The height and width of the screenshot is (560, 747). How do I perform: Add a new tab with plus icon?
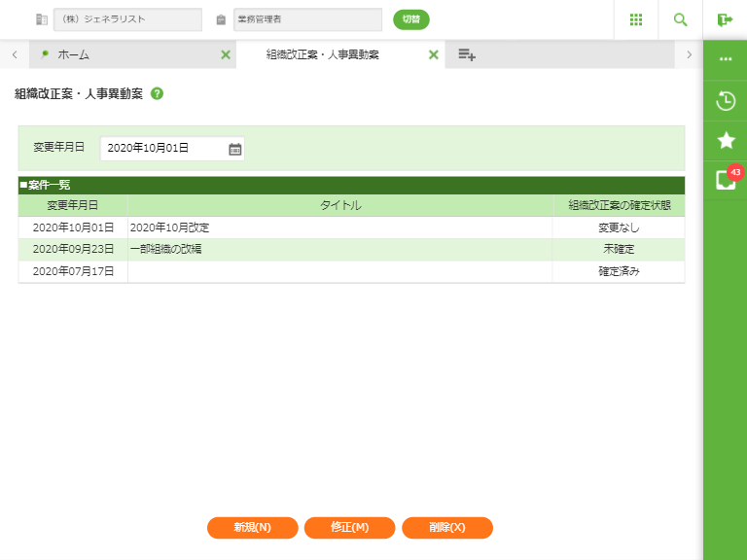tap(467, 55)
